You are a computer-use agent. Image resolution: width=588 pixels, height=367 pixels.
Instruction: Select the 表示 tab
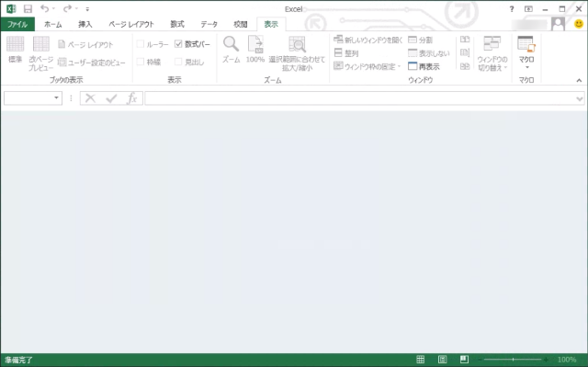[271, 25]
